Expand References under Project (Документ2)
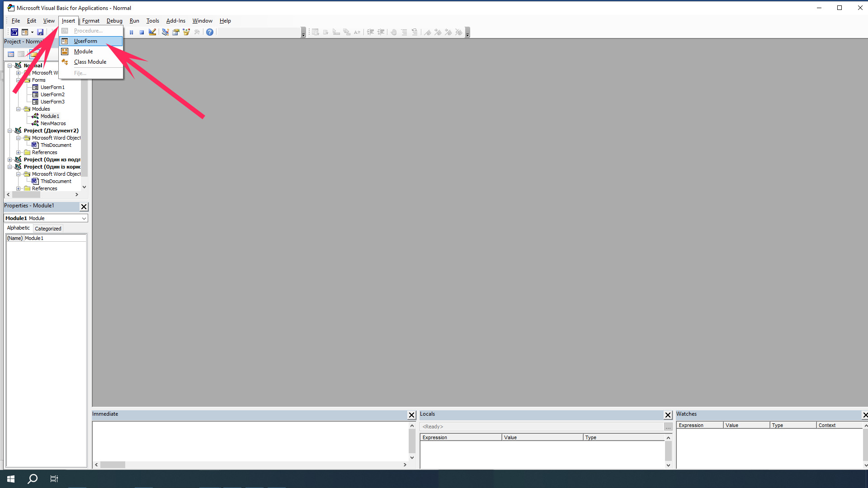The width and height of the screenshot is (868, 488). tap(19, 152)
